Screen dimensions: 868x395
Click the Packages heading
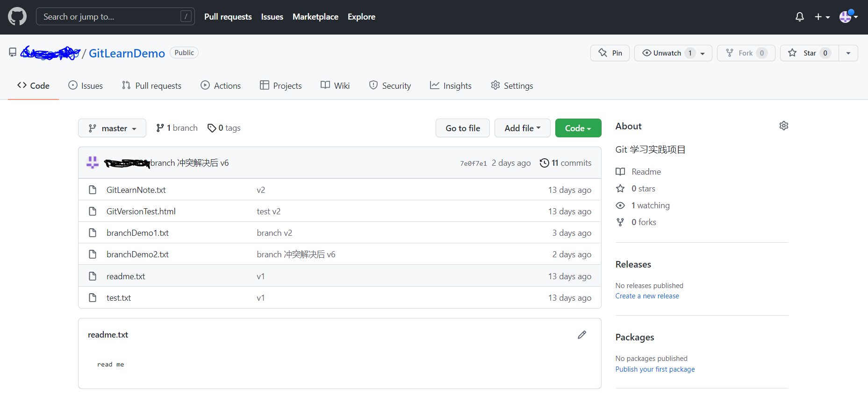[x=635, y=337]
